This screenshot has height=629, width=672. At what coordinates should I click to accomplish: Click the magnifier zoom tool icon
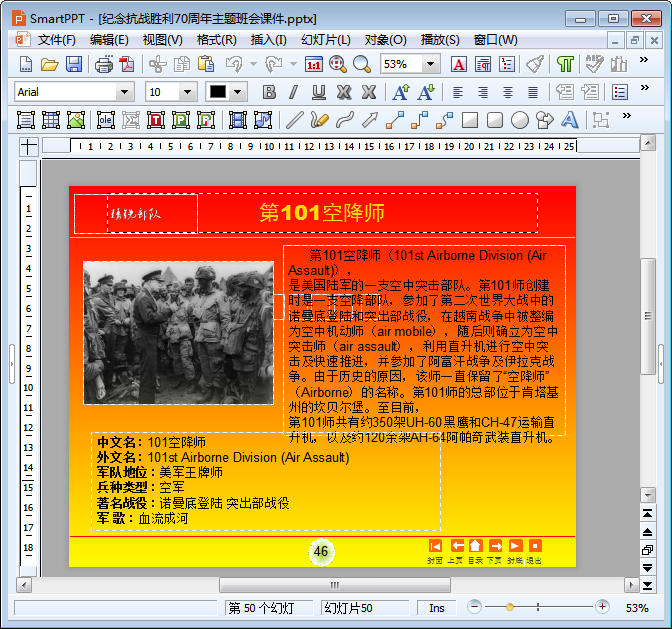coord(362,64)
